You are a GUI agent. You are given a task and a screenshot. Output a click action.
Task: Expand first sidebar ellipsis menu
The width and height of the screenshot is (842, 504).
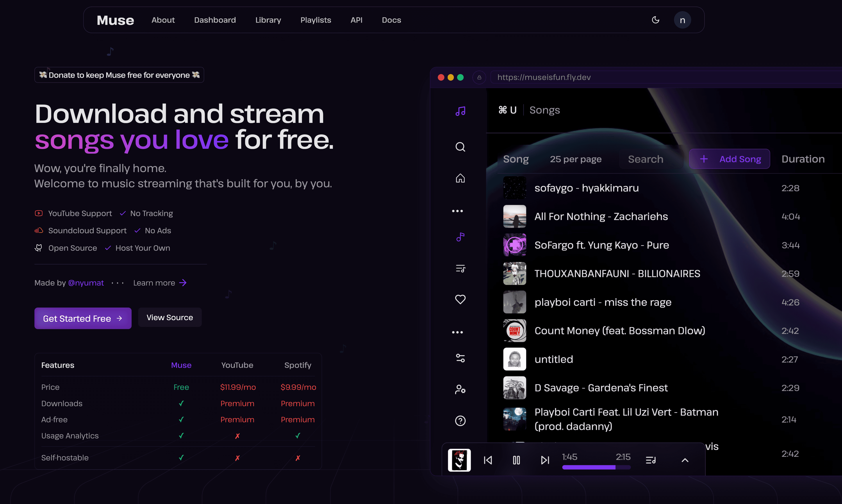coord(457,211)
